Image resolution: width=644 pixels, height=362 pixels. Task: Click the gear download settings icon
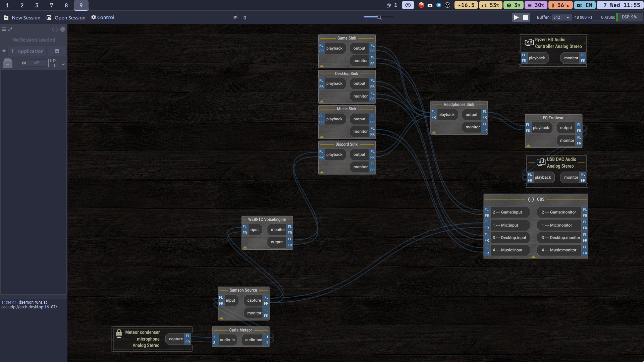click(57, 51)
